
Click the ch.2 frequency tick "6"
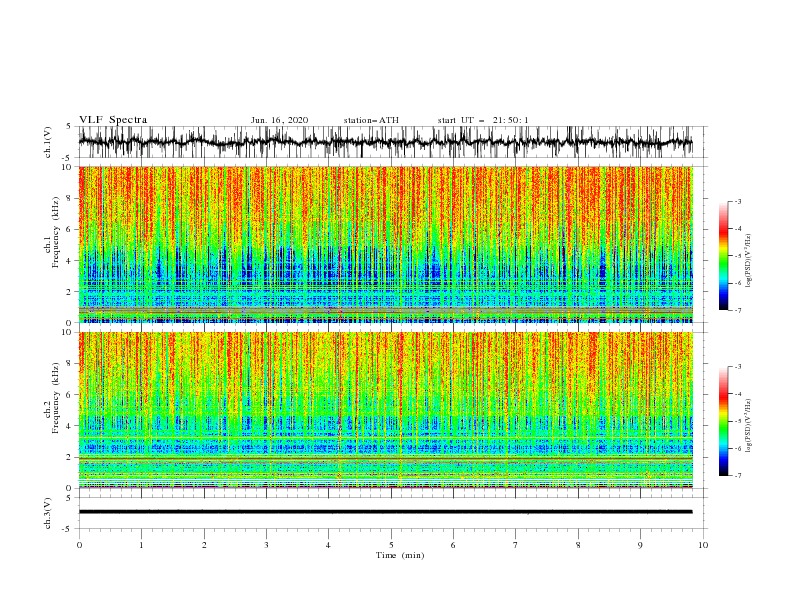click(70, 395)
